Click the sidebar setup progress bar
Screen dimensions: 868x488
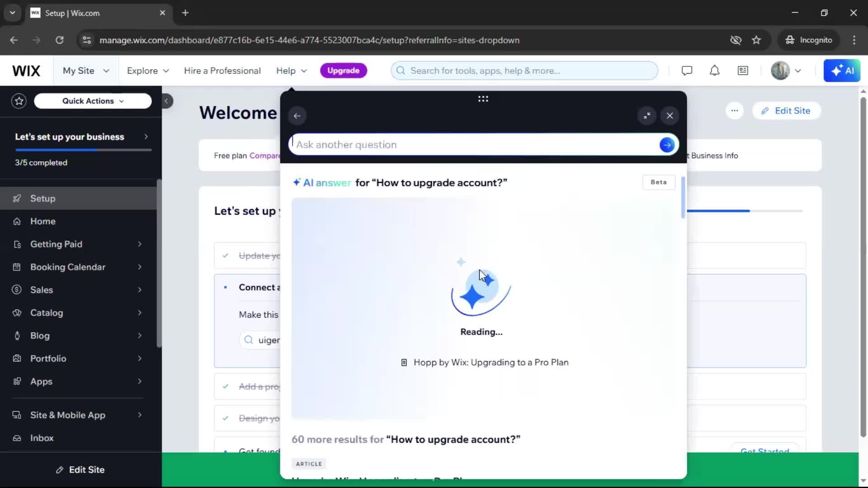[83, 150]
